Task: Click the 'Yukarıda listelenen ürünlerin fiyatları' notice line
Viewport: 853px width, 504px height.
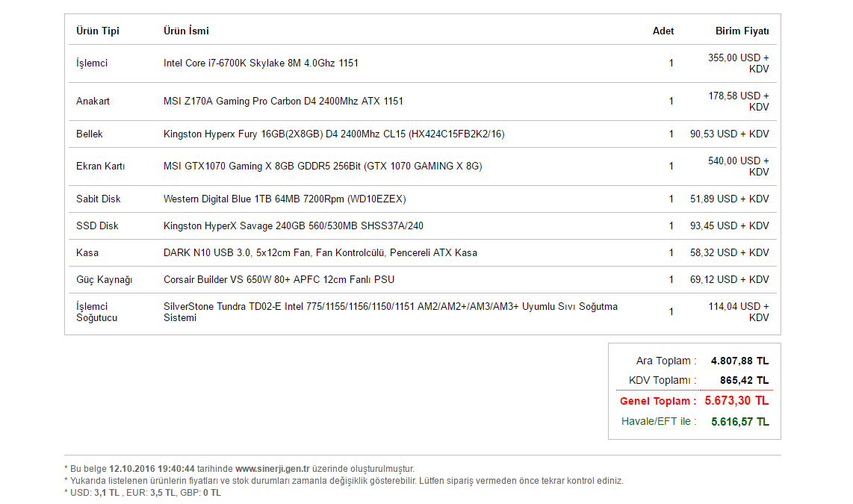Action: tap(344, 481)
